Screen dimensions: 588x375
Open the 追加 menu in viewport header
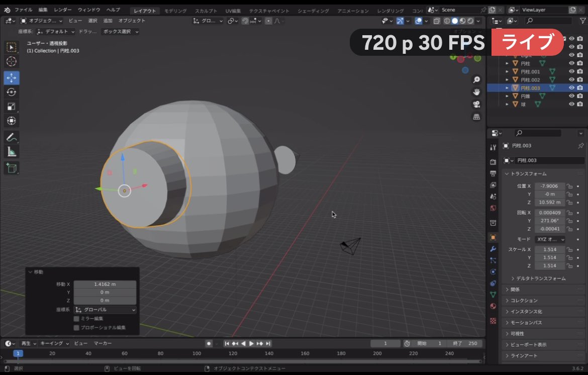(108, 21)
